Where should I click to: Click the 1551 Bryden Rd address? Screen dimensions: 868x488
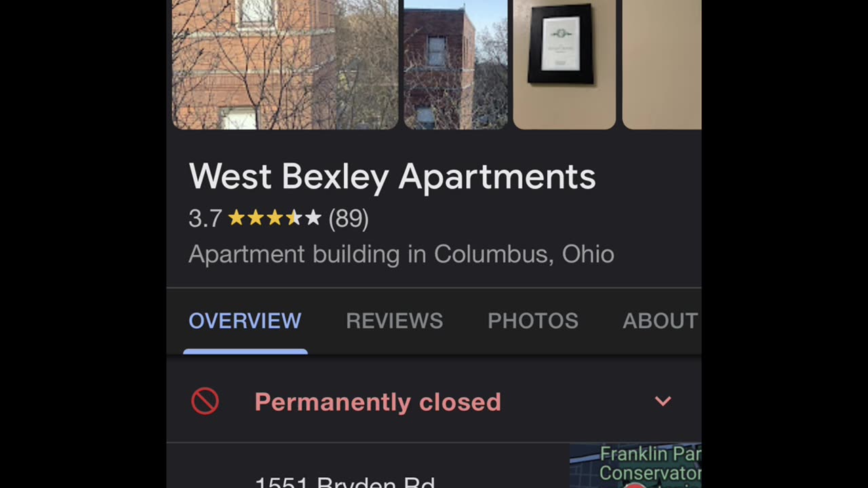tap(344, 483)
